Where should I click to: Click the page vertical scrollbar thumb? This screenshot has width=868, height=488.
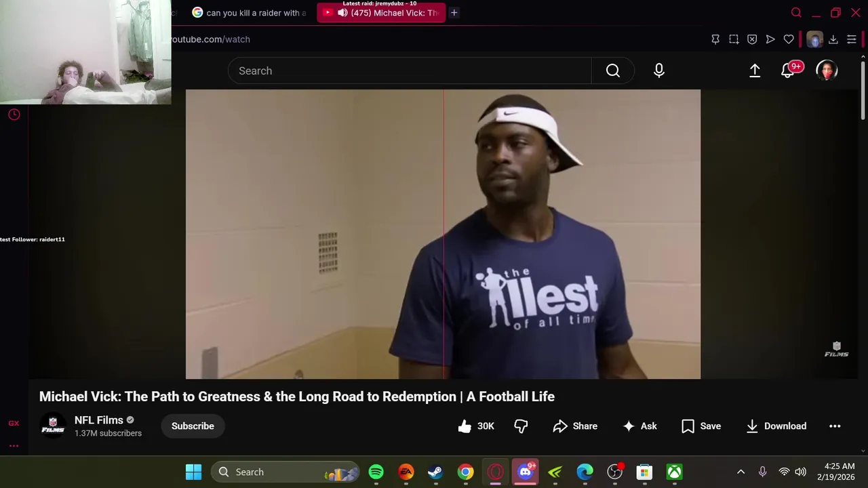pos(863,90)
